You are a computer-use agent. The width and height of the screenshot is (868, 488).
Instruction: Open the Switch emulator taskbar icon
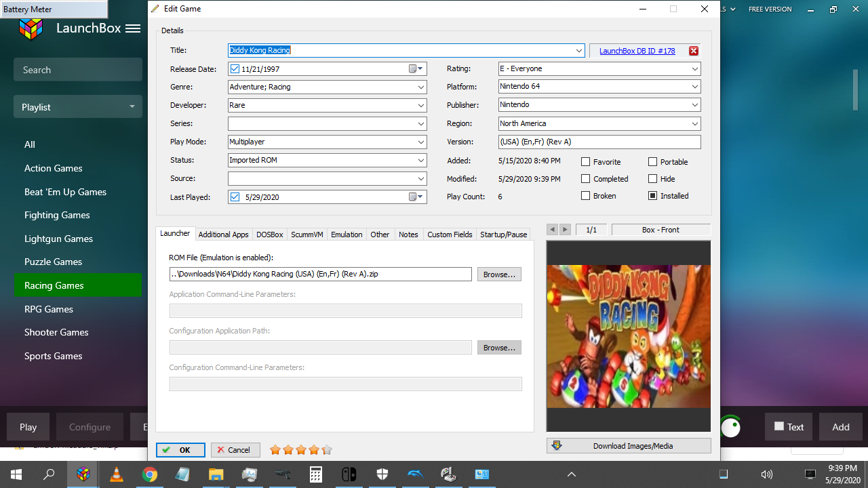349,474
